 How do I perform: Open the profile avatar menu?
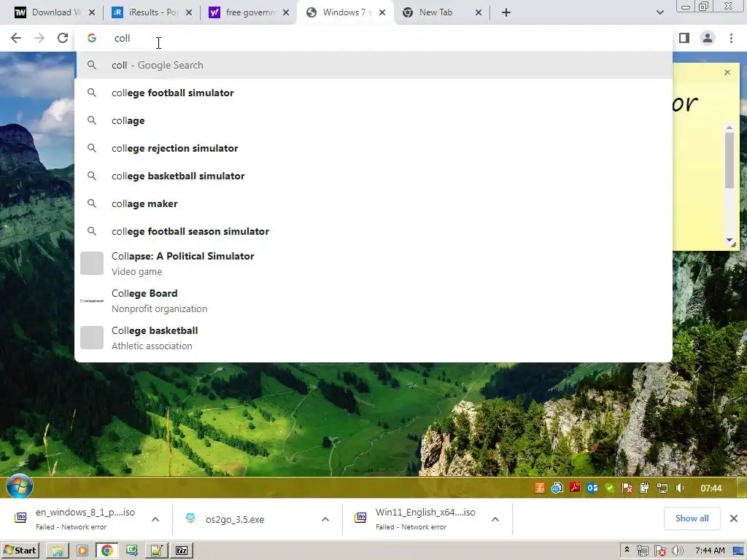click(708, 38)
